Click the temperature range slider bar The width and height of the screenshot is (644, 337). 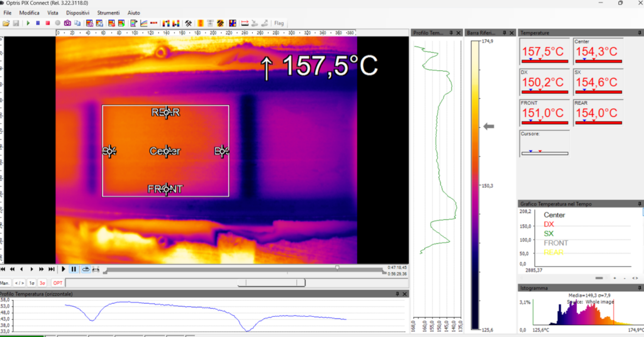(x=272, y=283)
